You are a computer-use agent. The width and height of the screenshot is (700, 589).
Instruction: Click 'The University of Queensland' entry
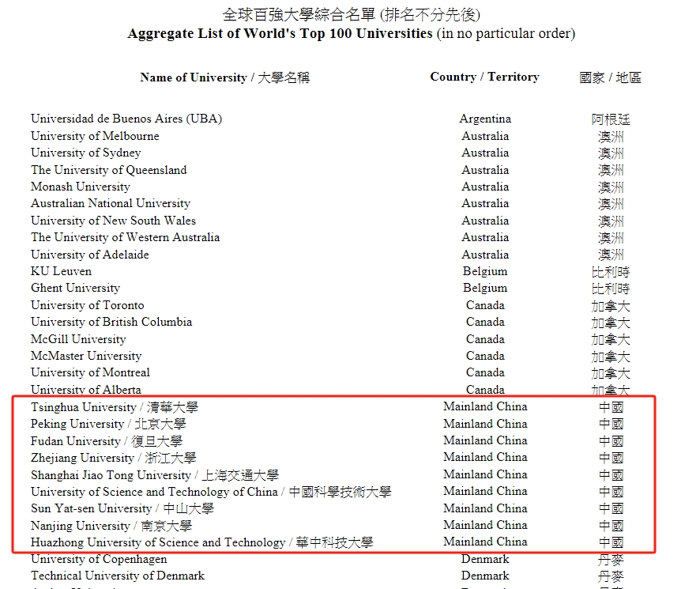pos(109,170)
